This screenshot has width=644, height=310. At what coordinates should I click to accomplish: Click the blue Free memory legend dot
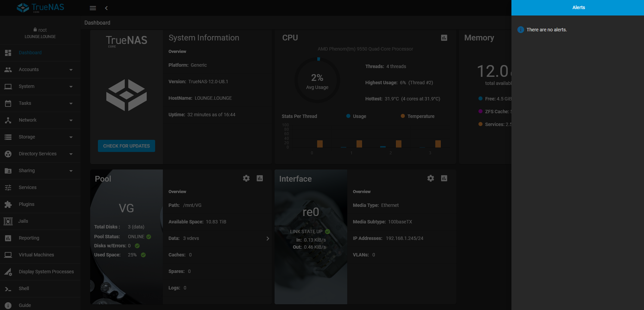click(480, 99)
